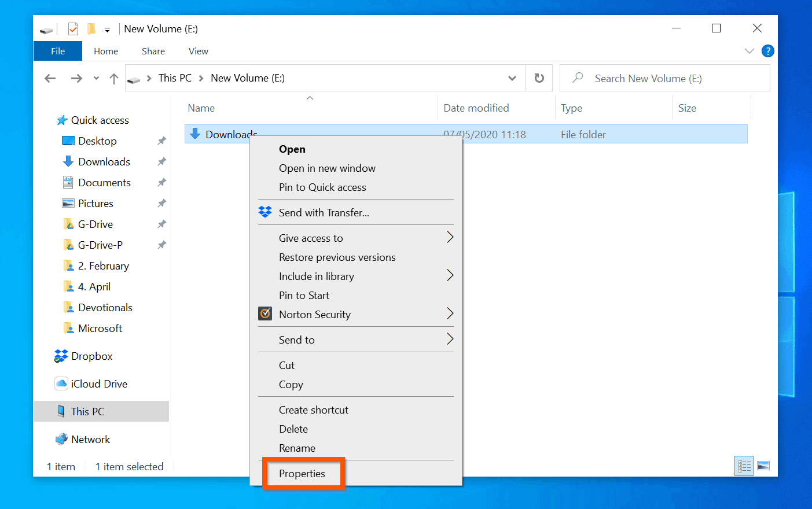Click the navigate up arrow icon

(x=113, y=78)
